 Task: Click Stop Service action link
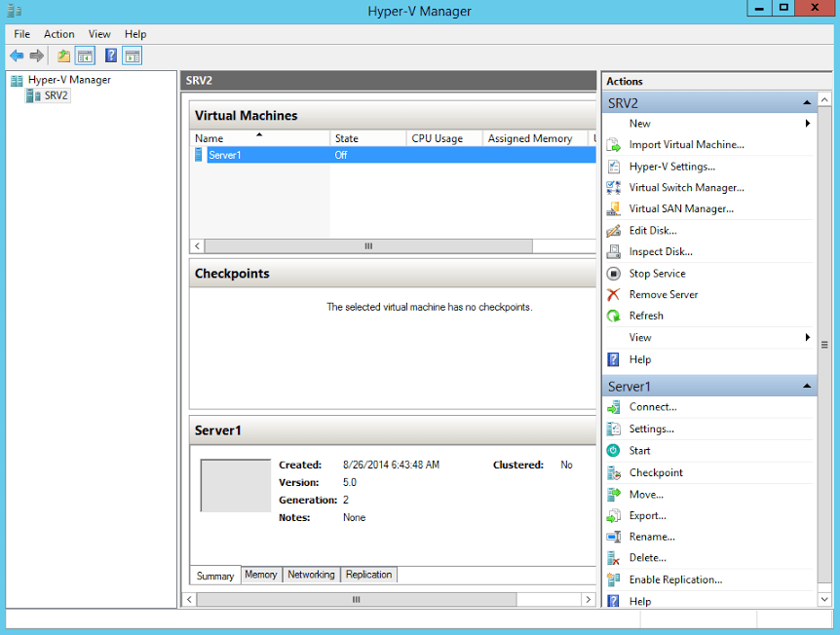[x=657, y=274]
